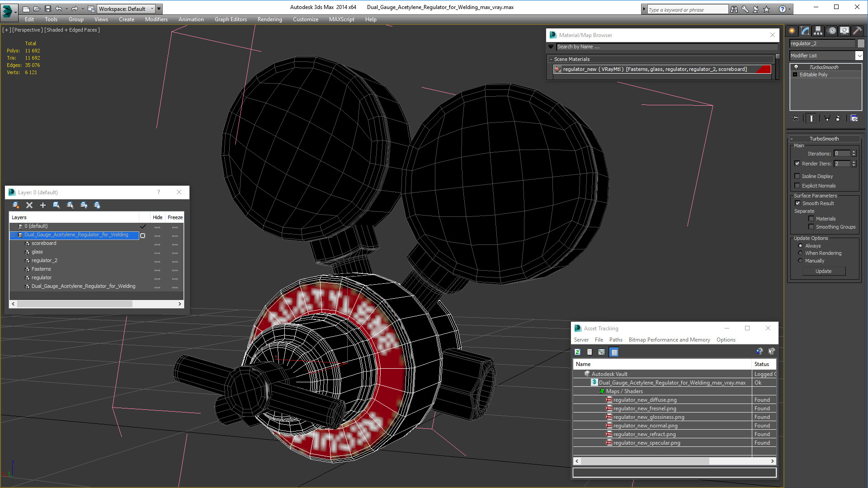Enable Separate by Materials checkbox
This screenshot has width=868, height=488.
[x=811, y=219]
